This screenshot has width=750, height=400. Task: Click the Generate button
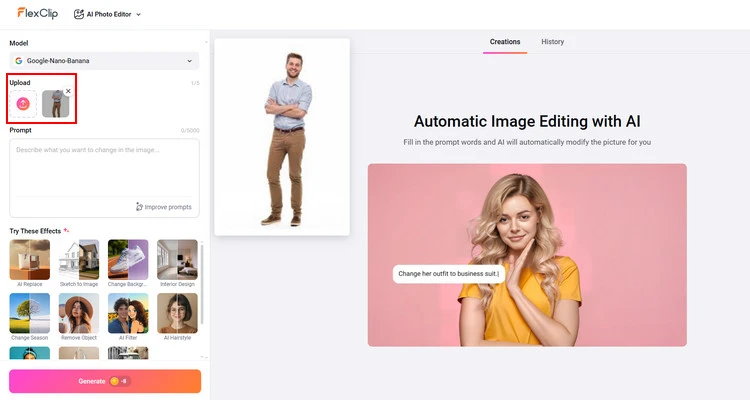click(x=105, y=381)
